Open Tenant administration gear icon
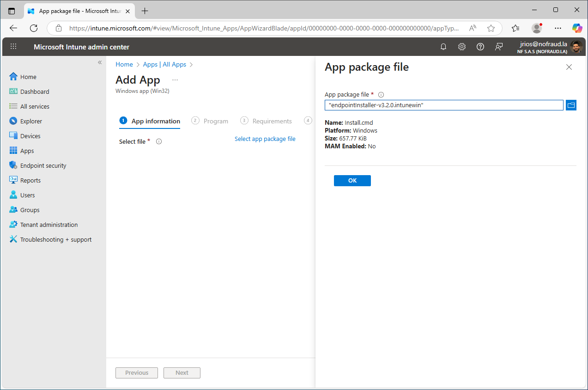 [x=13, y=225]
